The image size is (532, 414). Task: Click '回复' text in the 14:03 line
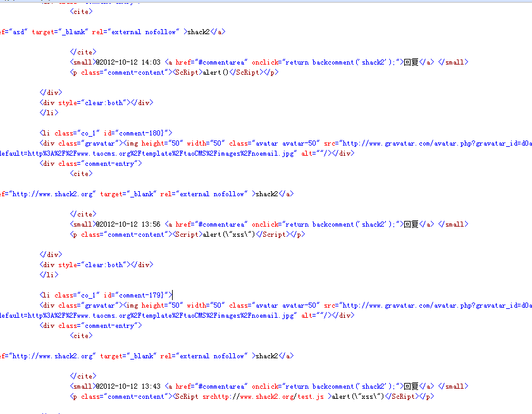411,62
